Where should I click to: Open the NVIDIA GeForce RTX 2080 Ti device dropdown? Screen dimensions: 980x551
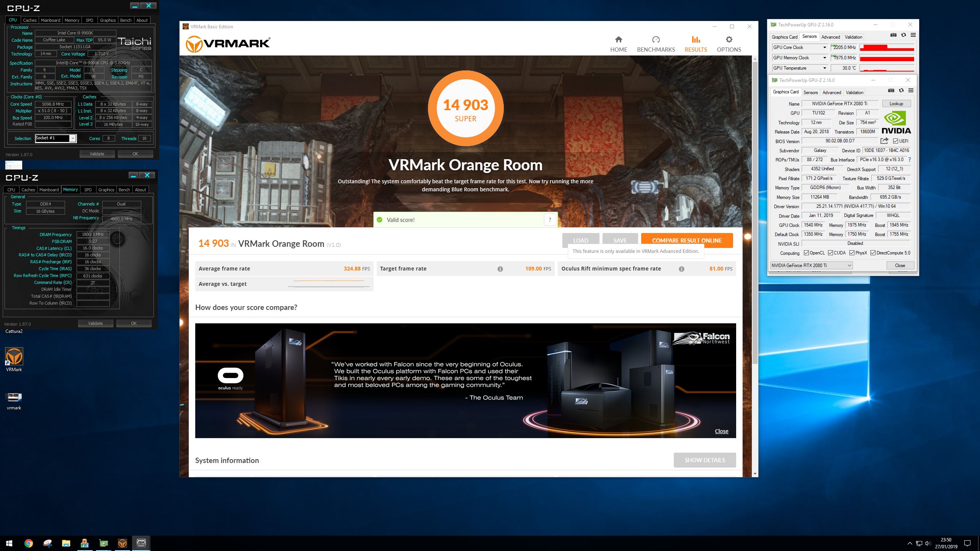pyautogui.click(x=811, y=265)
